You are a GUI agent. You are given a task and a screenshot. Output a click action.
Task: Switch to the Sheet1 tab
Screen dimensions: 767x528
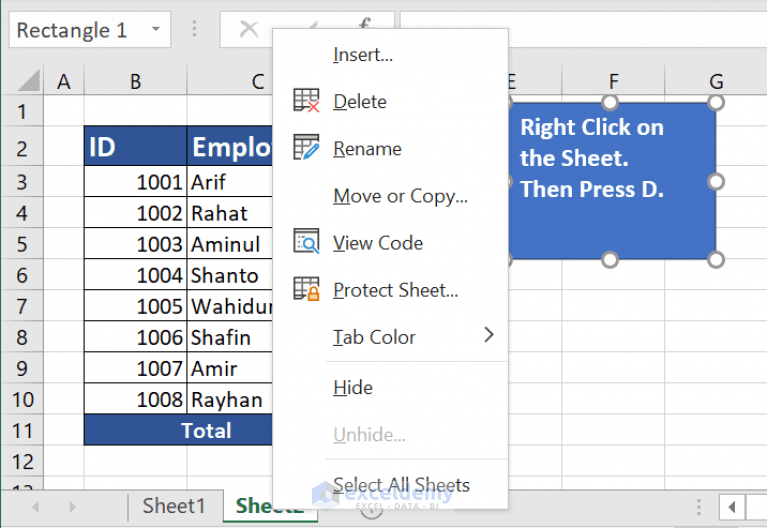tap(174, 506)
